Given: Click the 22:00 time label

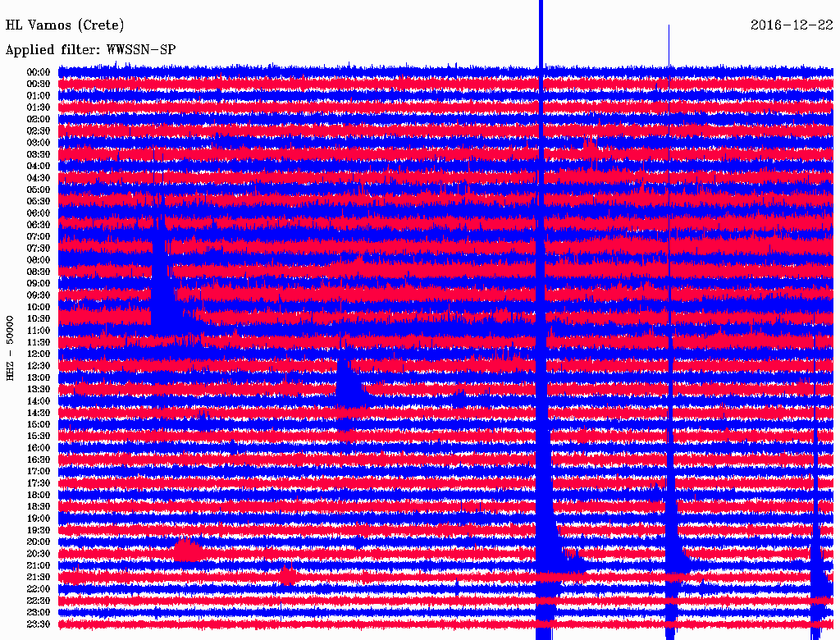Looking at the screenshot, I should point(39,589).
